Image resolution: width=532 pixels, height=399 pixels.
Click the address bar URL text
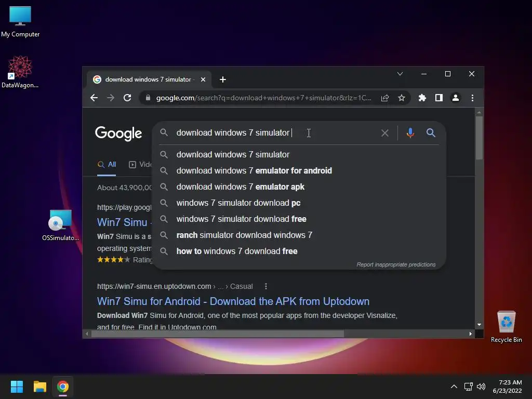pyautogui.click(x=263, y=98)
